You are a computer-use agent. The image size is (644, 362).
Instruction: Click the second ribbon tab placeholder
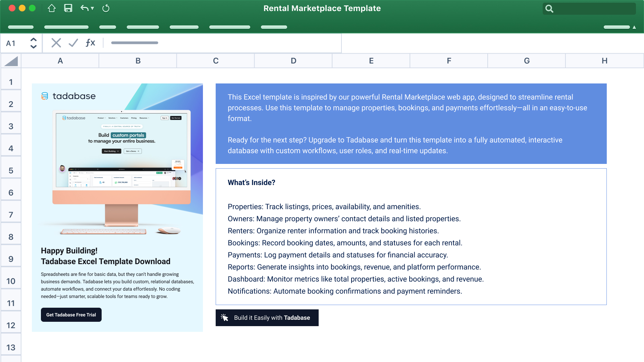(66, 27)
